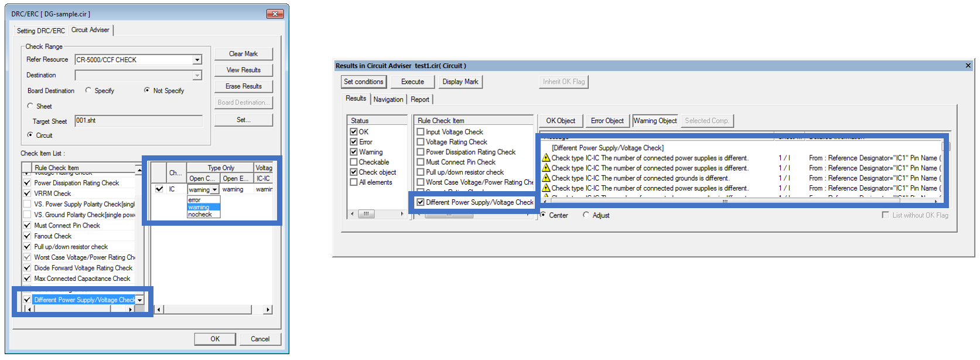Select the Circuit Adviser tab
The width and height of the screenshot is (980, 360).
pos(90,30)
